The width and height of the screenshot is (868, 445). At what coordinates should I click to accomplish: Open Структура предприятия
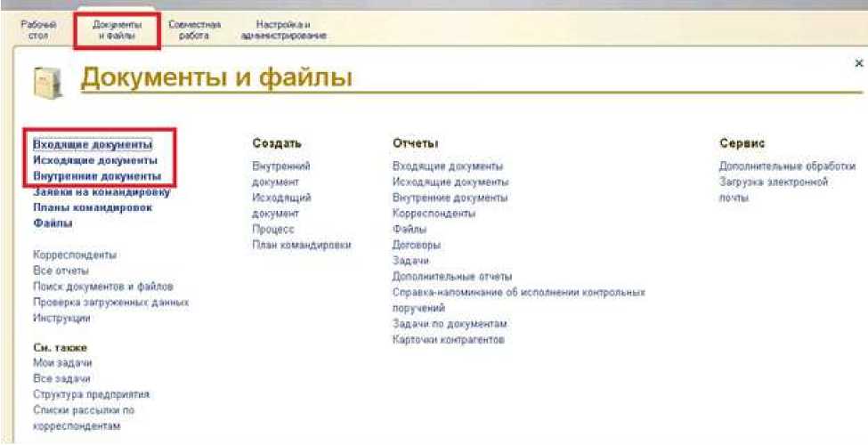[92, 394]
